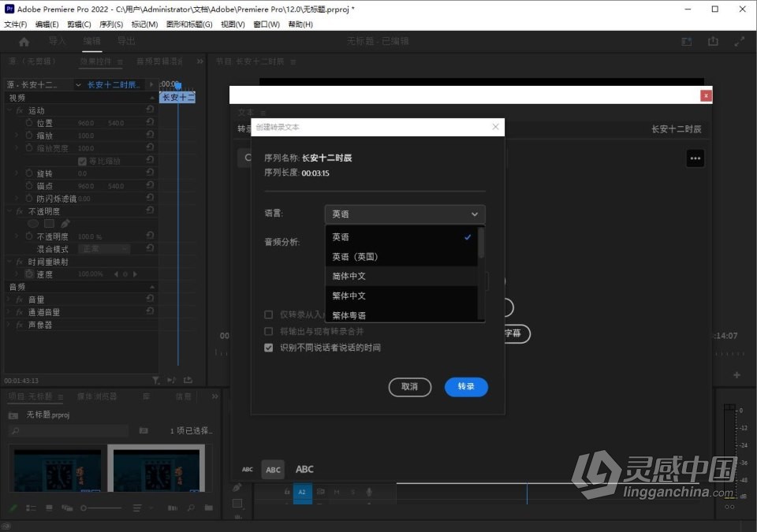Screen dimensions: 757x532
Task: Toggle full screen video icon top right
Action: (739, 42)
